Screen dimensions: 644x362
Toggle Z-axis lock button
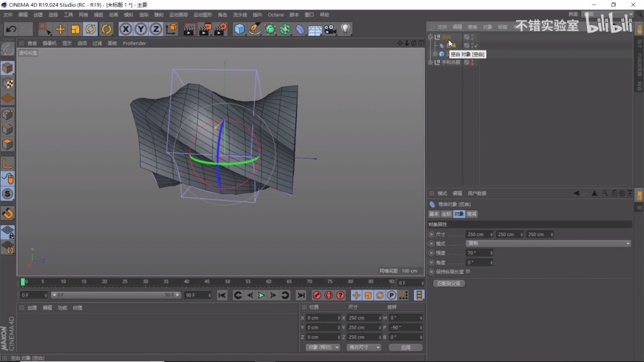155,29
